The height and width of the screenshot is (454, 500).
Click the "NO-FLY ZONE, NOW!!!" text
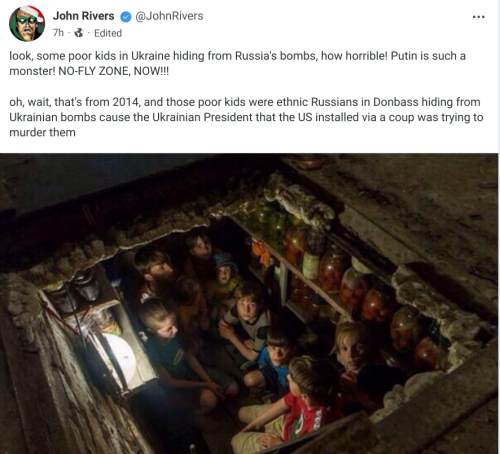click(114, 71)
